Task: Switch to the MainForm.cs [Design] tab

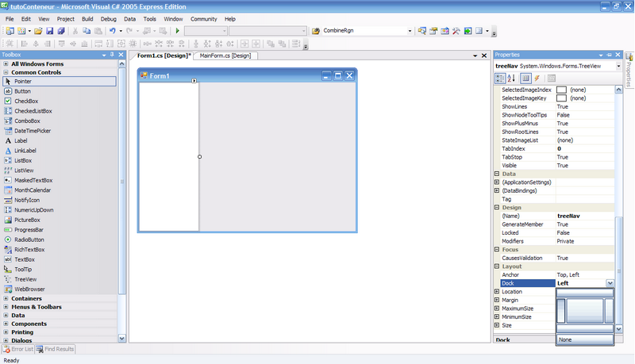Action: point(225,56)
